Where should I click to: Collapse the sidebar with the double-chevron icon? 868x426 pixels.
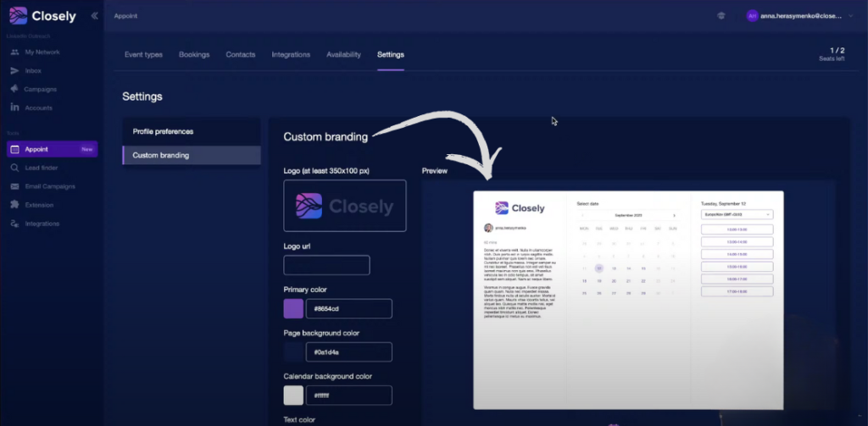(x=95, y=15)
